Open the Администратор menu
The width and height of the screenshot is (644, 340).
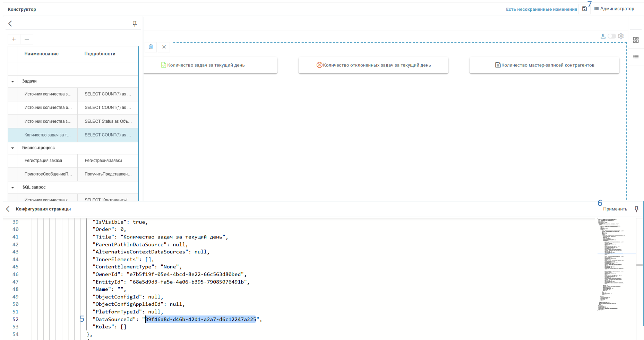pyautogui.click(x=617, y=9)
